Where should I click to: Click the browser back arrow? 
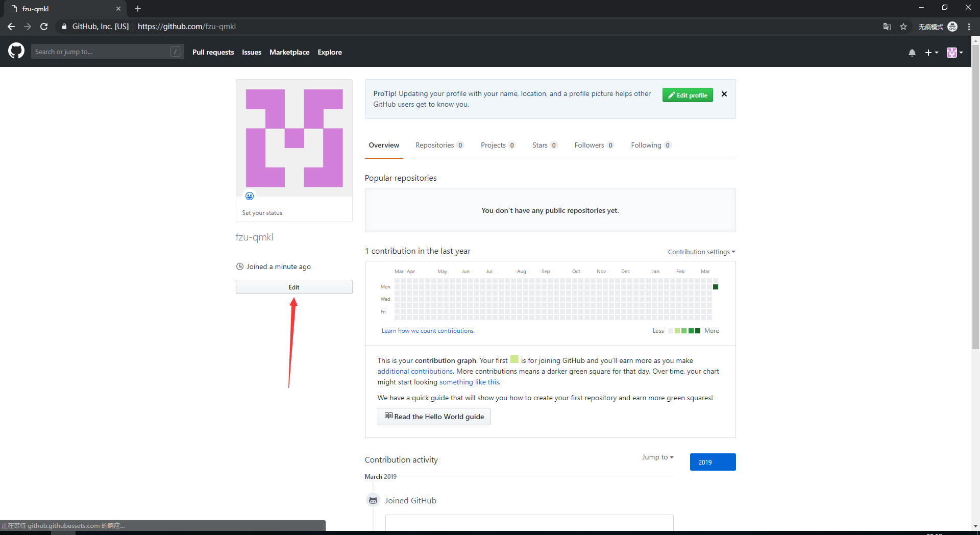(11, 27)
